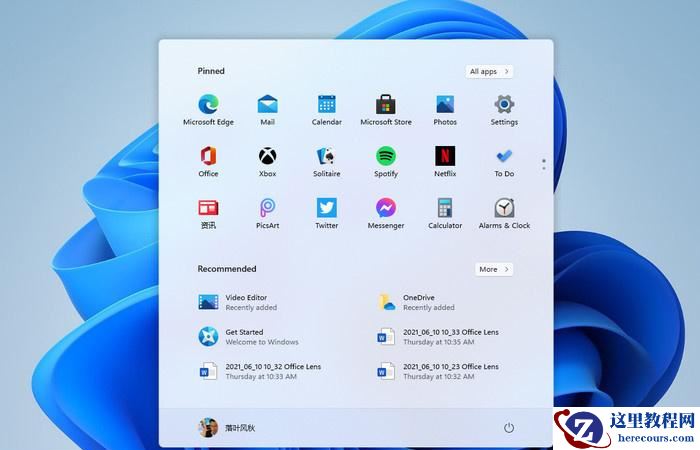The image size is (700, 450).
Task: Launch Netflix
Action: click(445, 162)
